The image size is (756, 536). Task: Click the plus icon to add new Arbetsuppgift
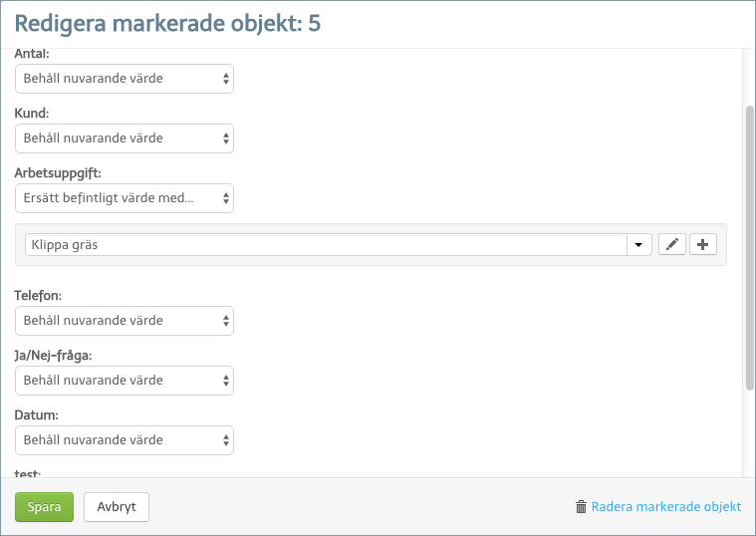[x=703, y=245]
